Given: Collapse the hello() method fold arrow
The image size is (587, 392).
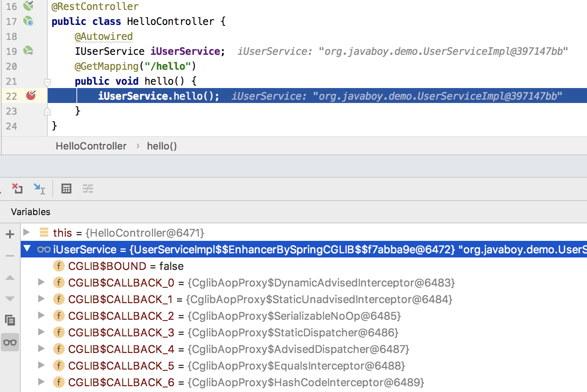Looking at the screenshot, I should point(47,81).
